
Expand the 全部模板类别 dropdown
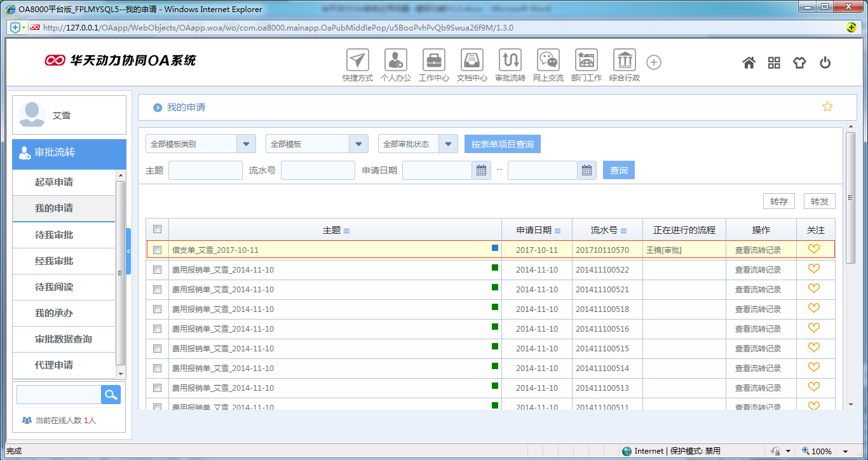click(246, 144)
